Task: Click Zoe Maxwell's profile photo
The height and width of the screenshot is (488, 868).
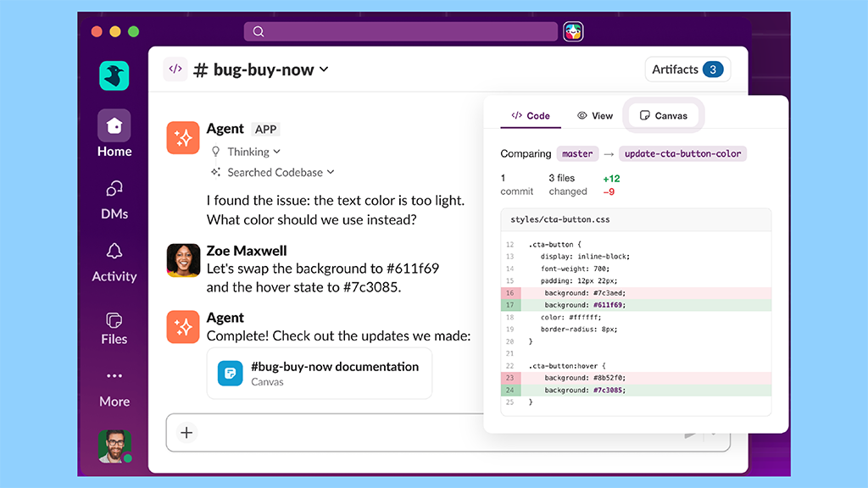Action: [183, 260]
